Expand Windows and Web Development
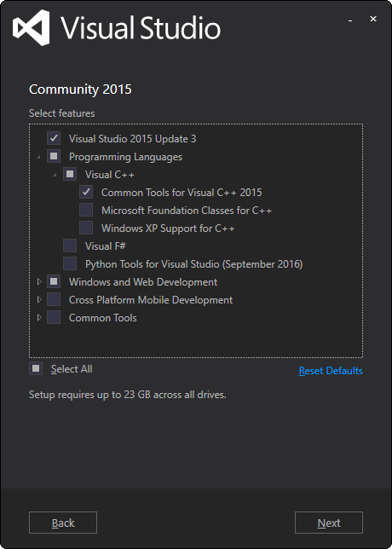Screen dimensions: 392x549 [39, 281]
